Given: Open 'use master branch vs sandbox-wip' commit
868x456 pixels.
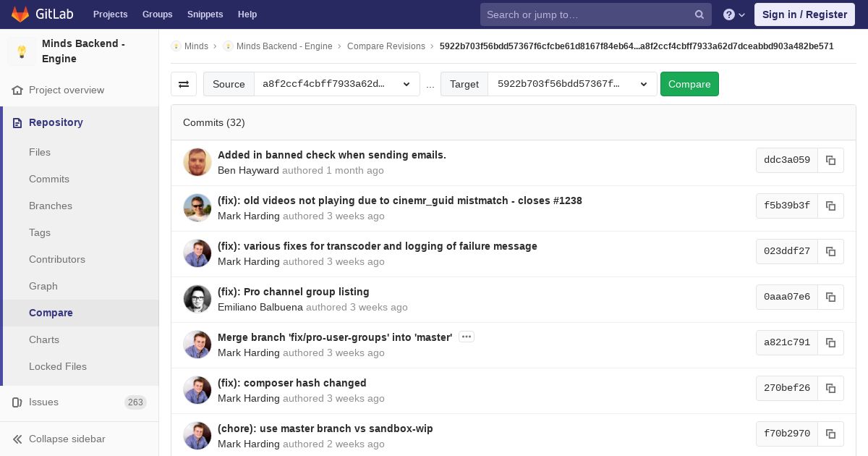Looking at the screenshot, I should click(325, 428).
